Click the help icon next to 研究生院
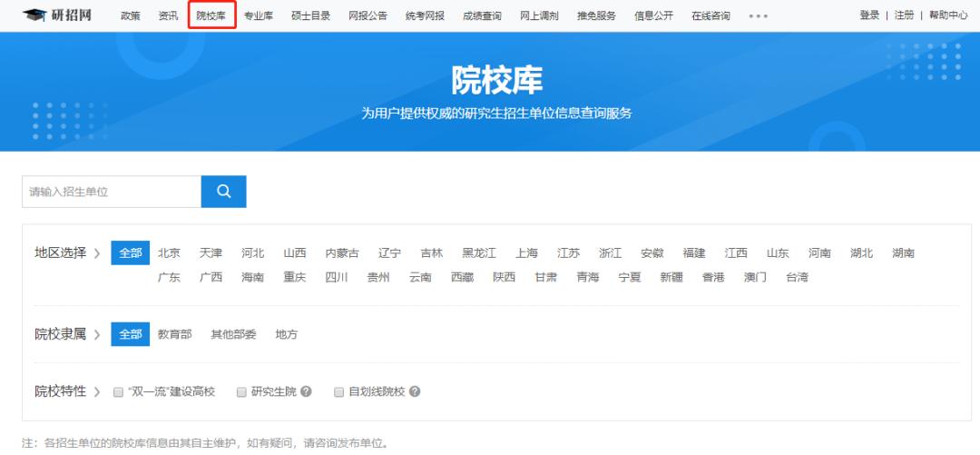980x455 pixels. [x=306, y=391]
